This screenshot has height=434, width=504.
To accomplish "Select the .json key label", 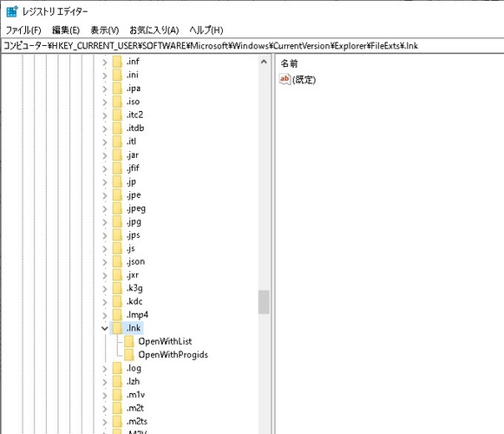I will [x=135, y=262].
